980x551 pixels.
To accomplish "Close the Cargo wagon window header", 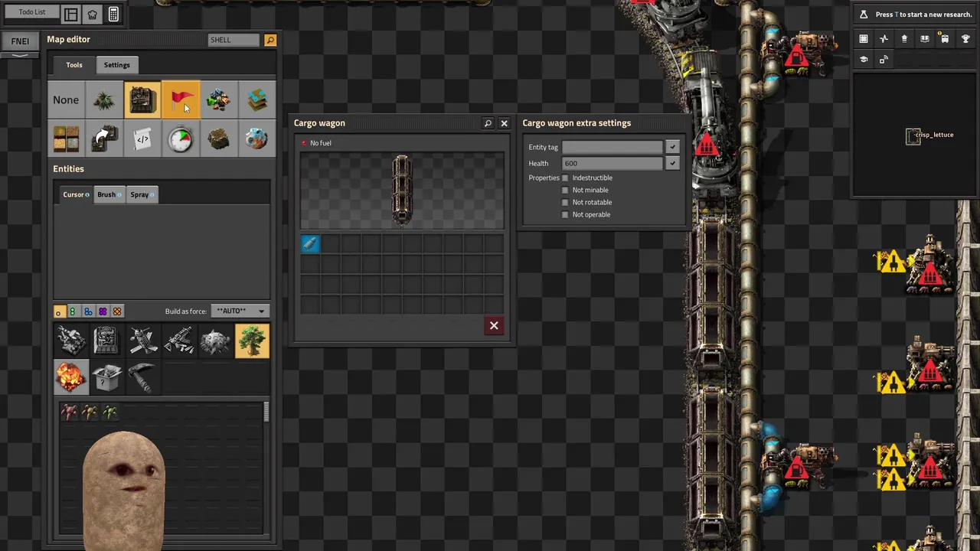I will coord(504,123).
